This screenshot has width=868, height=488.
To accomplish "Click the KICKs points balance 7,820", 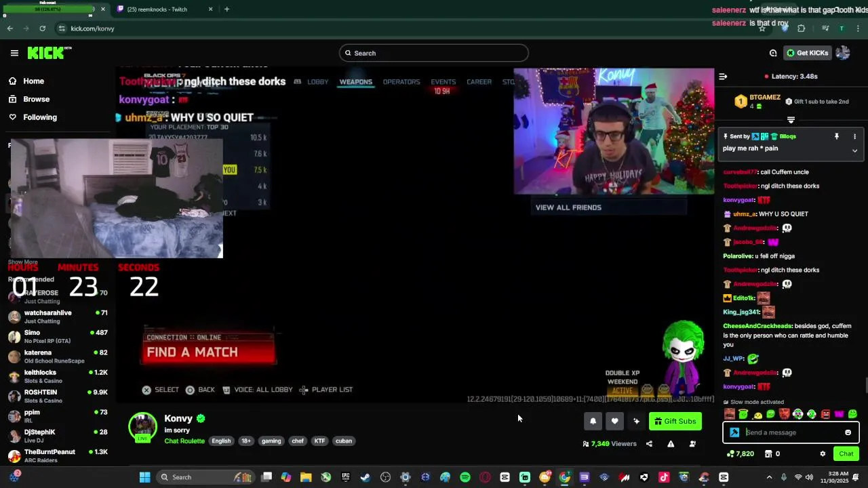I will (740, 454).
